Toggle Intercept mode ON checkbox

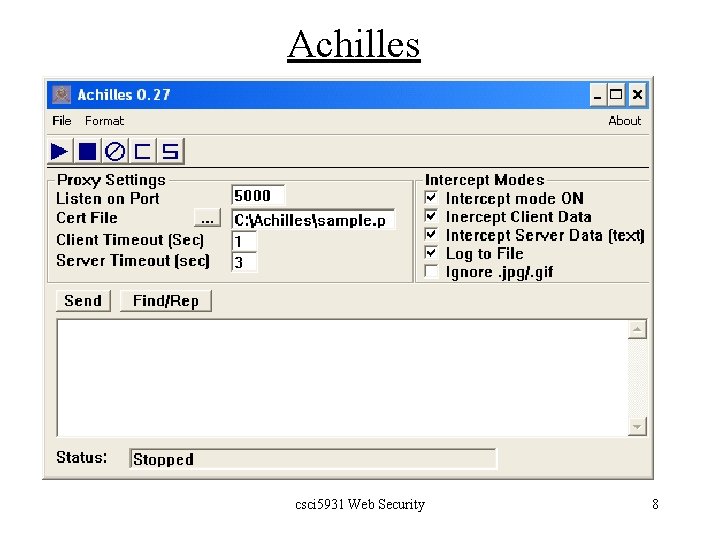431,197
